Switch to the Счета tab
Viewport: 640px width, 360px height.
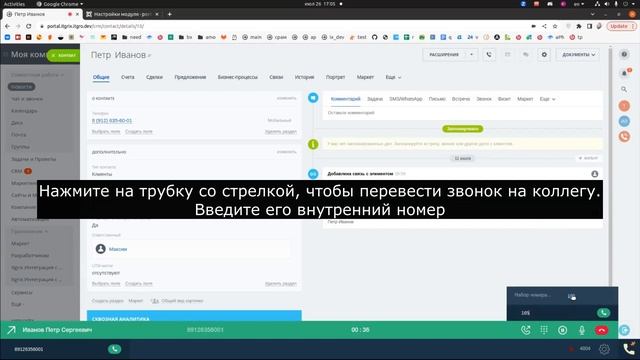tap(127, 77)
